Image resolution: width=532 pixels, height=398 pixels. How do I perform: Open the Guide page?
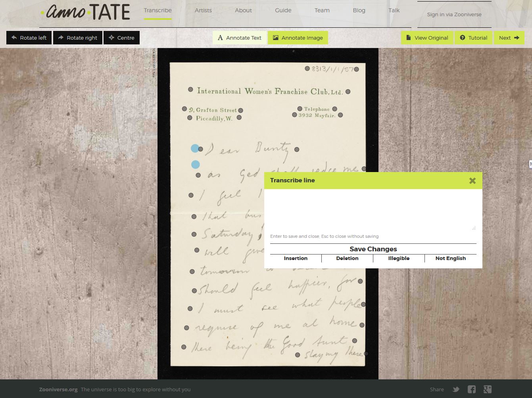pyautogui.click(x=283, y=10)
